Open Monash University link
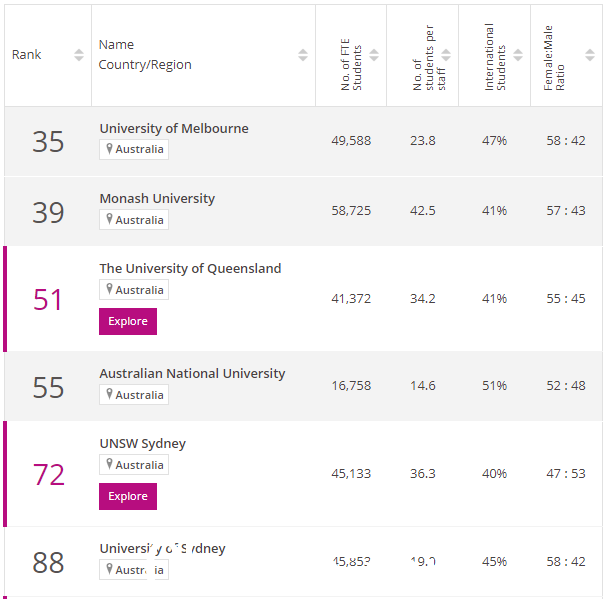The width and height of the screenshot is (606, 599). point(157,199)
